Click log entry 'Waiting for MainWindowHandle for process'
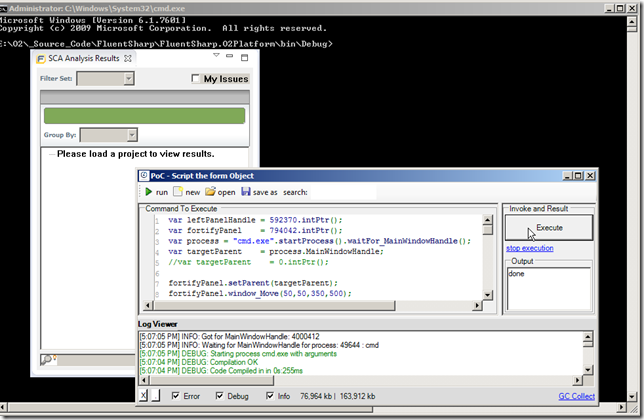The width and height of the screenshot is (644, 420). point(259,345)
